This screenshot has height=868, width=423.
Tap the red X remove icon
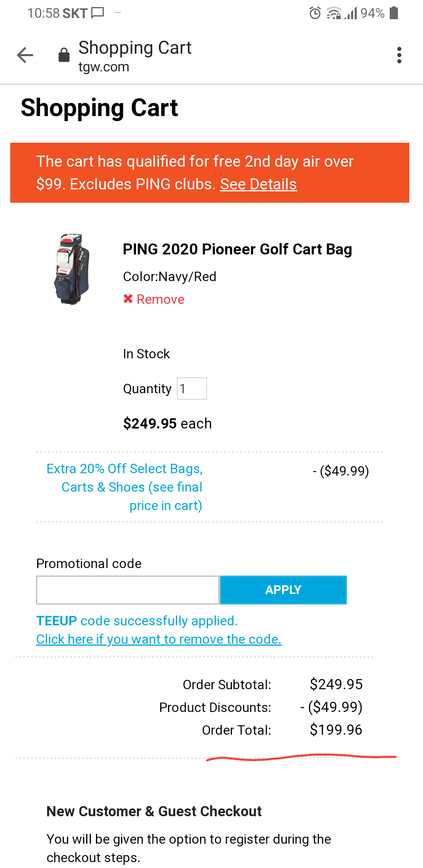128,299
